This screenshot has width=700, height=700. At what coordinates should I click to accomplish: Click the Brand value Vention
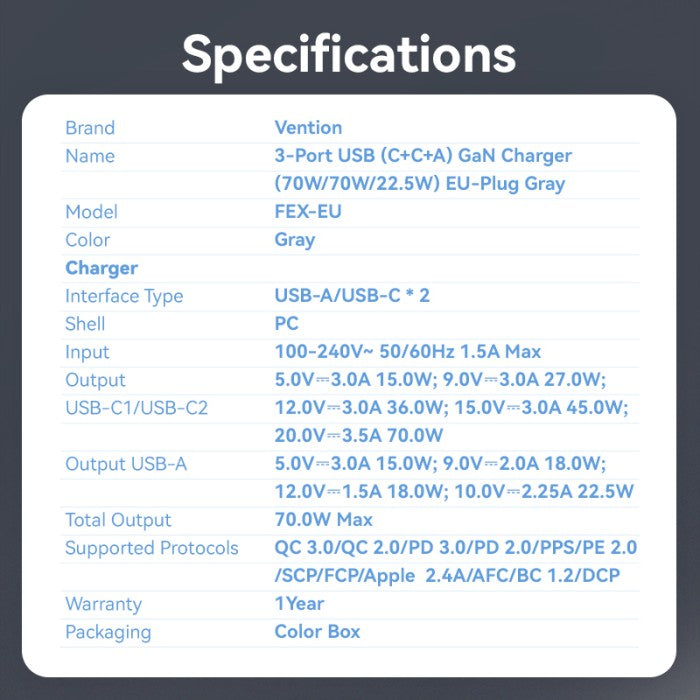click(308, 128)
